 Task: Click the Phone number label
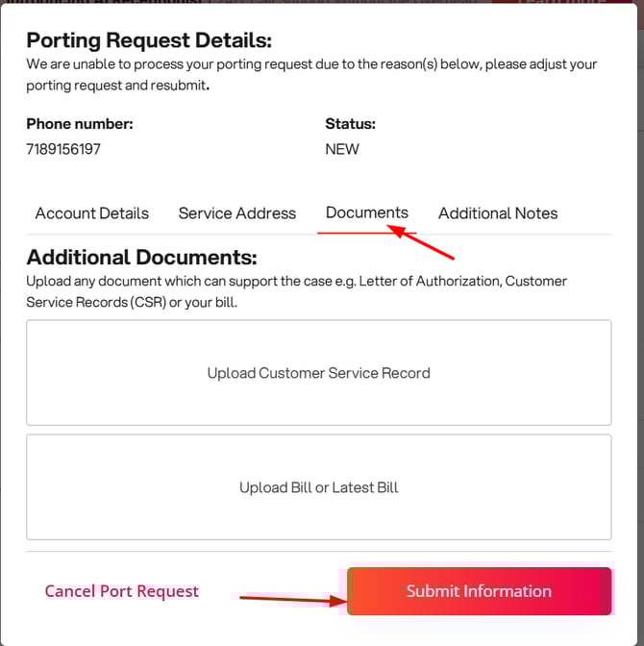80,123
